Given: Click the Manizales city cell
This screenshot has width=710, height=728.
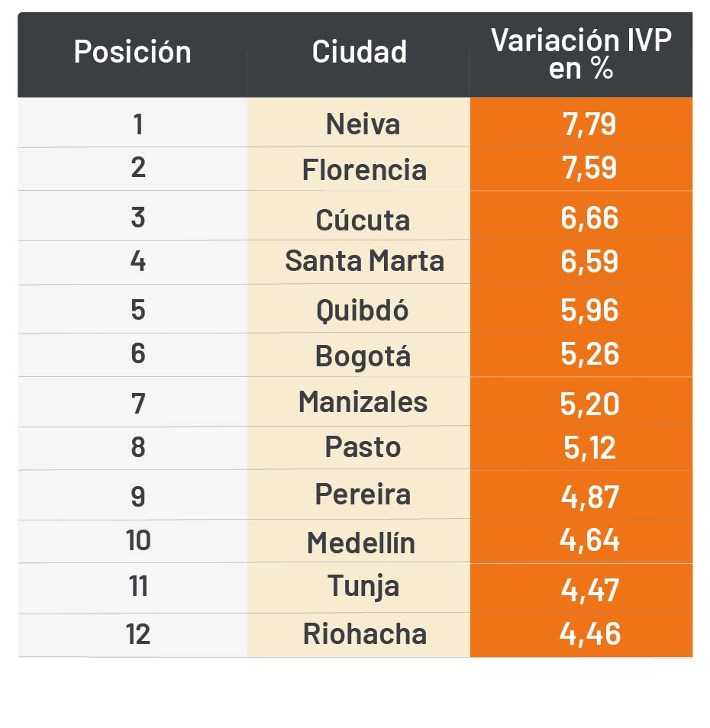Looking at the screenshot, I should click(363, 401).
